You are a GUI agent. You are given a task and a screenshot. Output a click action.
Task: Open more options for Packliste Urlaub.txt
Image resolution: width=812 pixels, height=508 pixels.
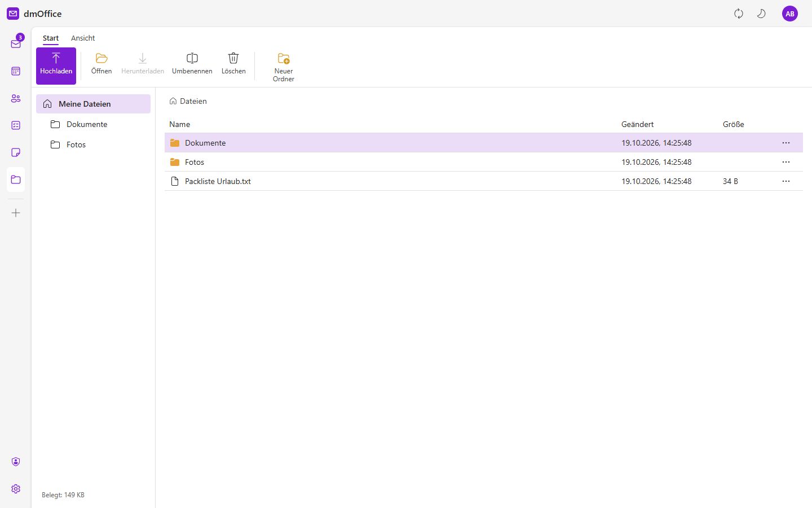click(x=786, y=181)
